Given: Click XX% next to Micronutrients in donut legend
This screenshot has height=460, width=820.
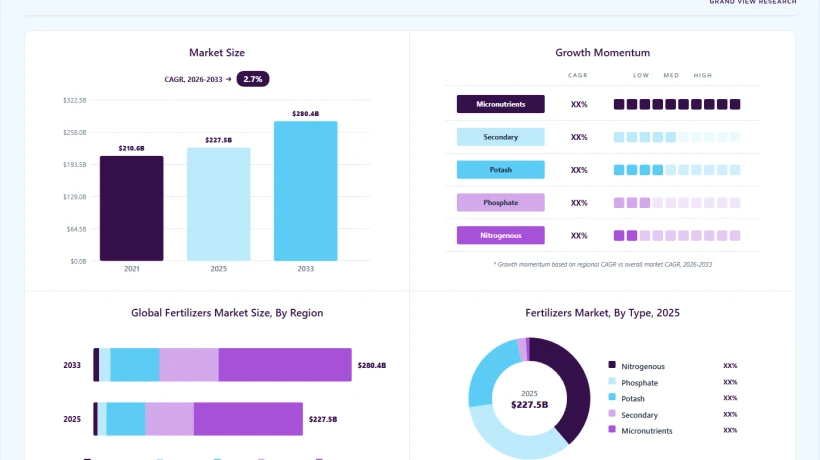Looking at the screenshot, I should tap(730, 430).
